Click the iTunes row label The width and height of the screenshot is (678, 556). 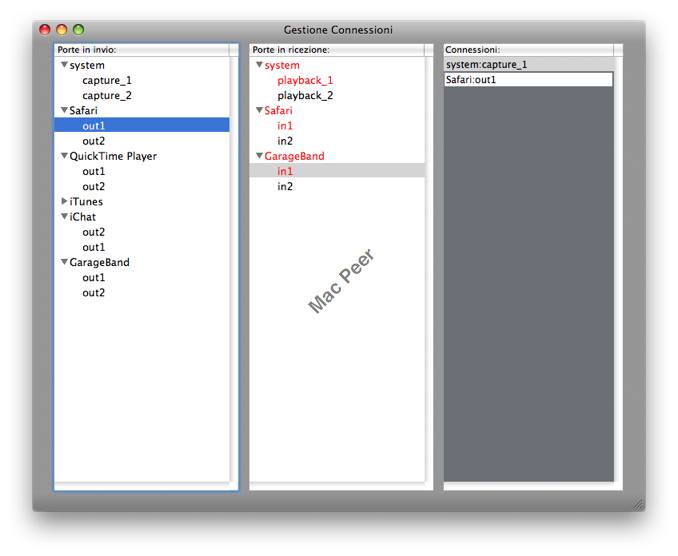tap(86, 201)
